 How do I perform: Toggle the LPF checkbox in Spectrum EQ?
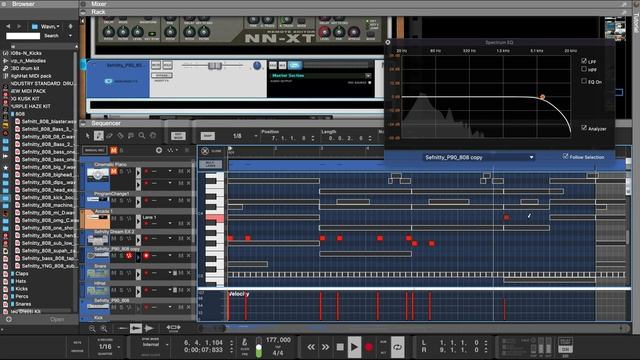584,61
